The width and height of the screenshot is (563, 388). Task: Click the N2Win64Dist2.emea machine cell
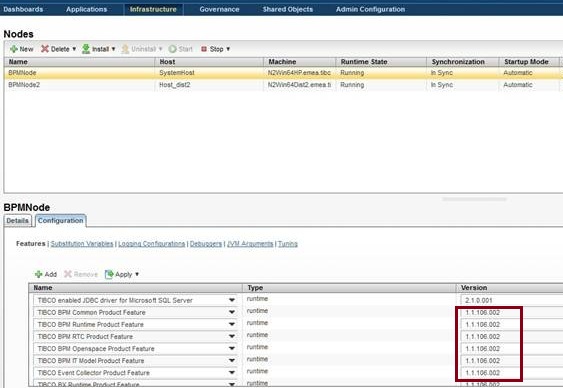tap(299, 85)
